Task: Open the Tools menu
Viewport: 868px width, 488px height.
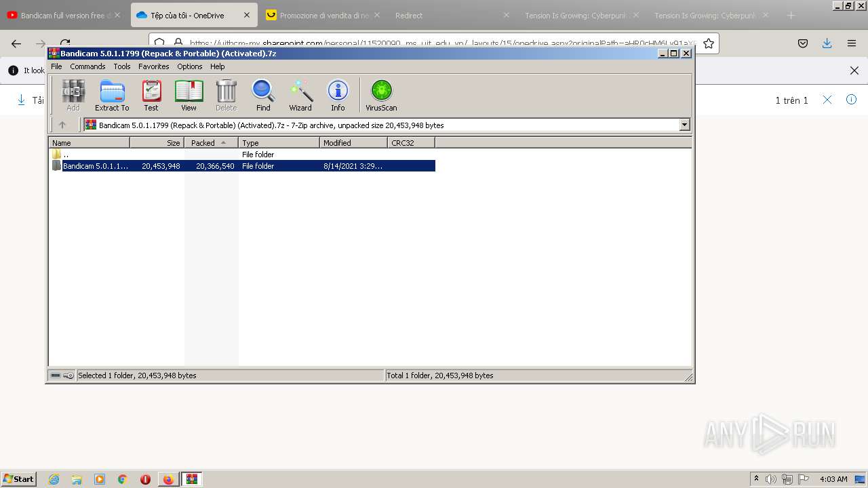Action: click(x=122, y=66)
